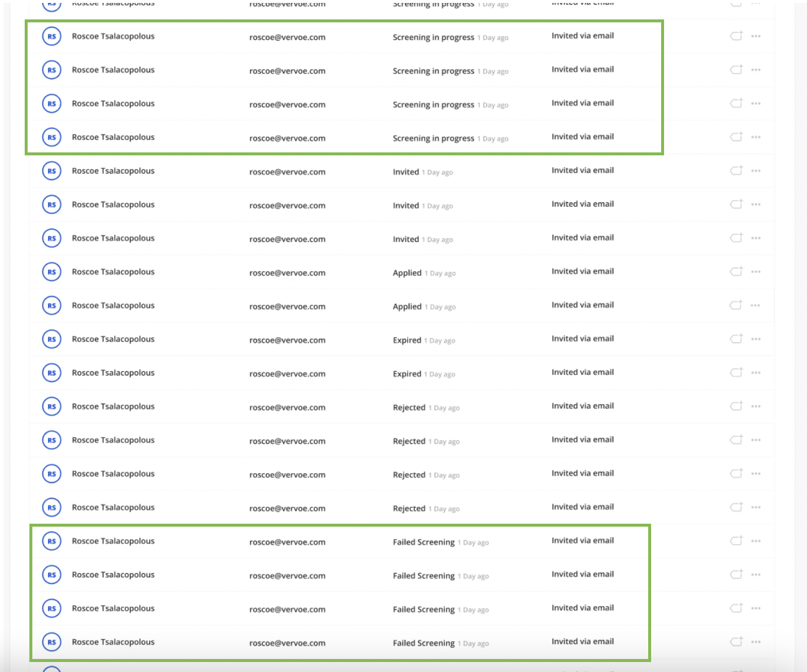Select the RS avatar of the first Expired candidate
The height and width of the screenshot is (672, 807).
(52, 339)
